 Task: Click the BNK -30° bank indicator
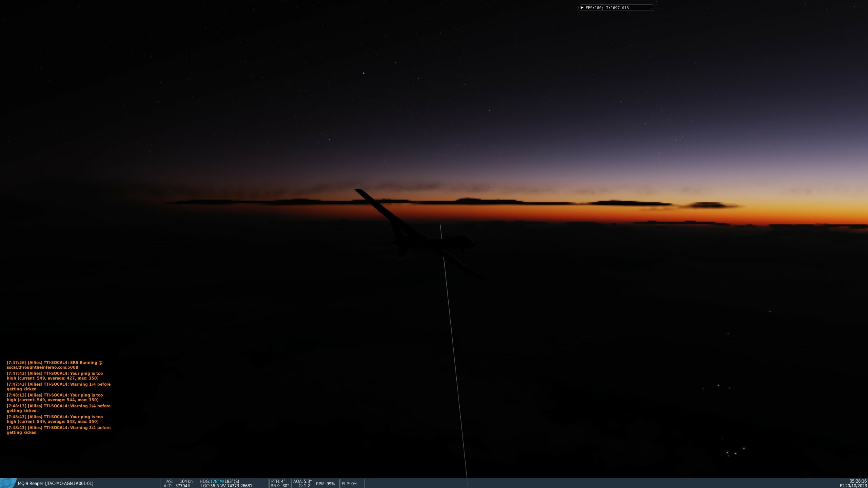[280, 486]
